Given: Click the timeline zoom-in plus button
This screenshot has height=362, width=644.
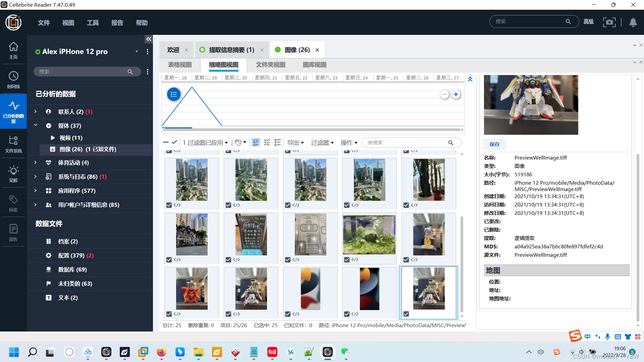Looking at the screenshot, I should (456, 95).
